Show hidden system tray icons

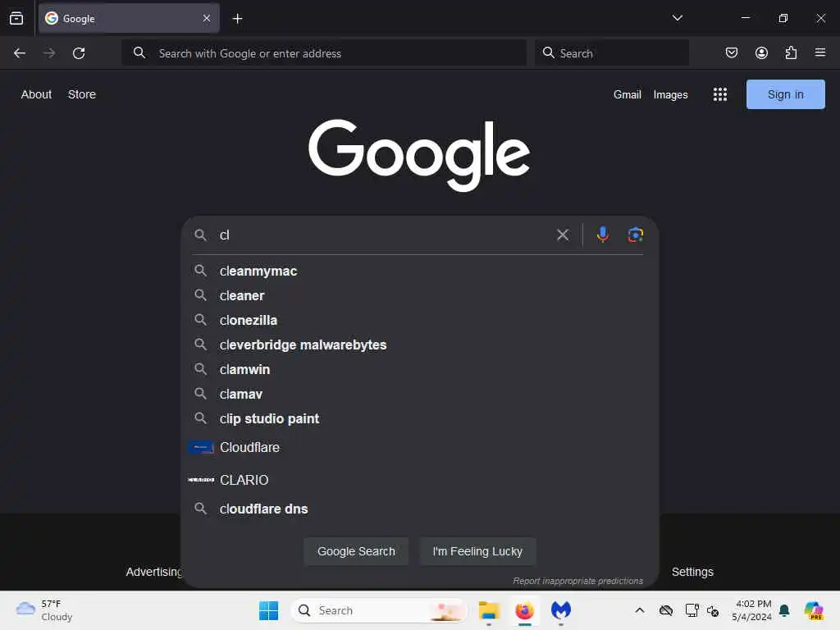640,610
